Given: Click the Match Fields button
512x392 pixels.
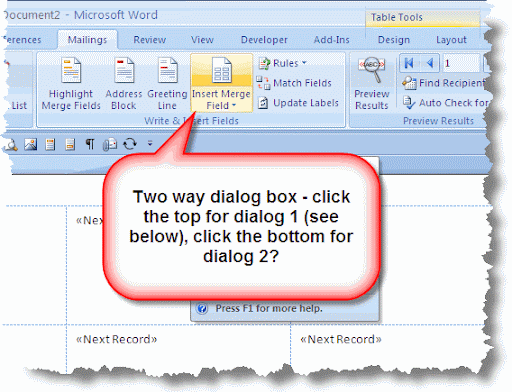Looking at the screenshot, I should pos(294,83).
